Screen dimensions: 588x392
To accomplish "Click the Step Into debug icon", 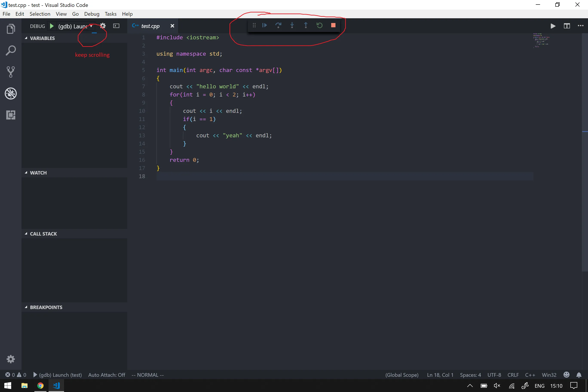I will (x=292, y=25).
